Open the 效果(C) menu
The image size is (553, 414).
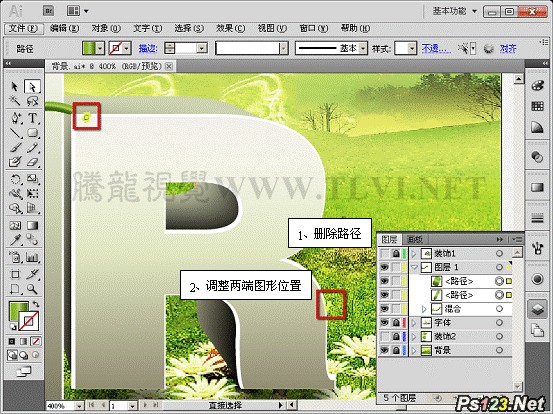pos(231,28)
